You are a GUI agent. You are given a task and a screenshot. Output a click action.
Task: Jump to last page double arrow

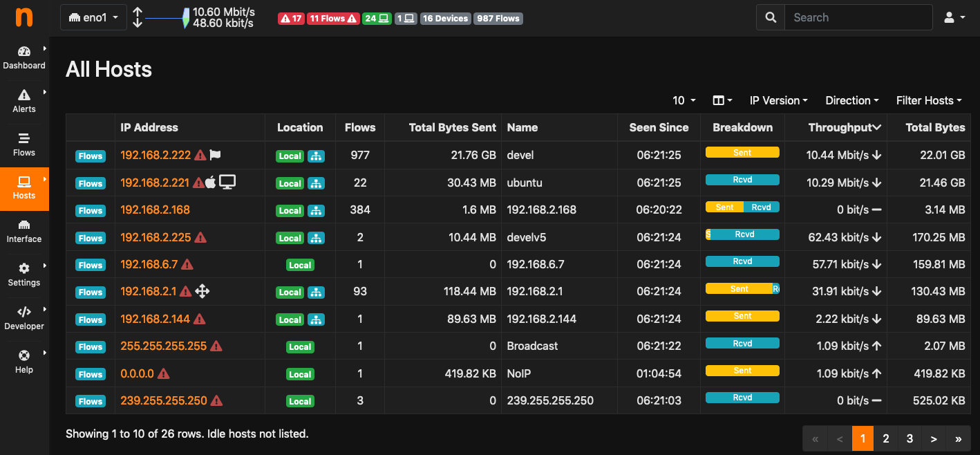click(958, 438)
